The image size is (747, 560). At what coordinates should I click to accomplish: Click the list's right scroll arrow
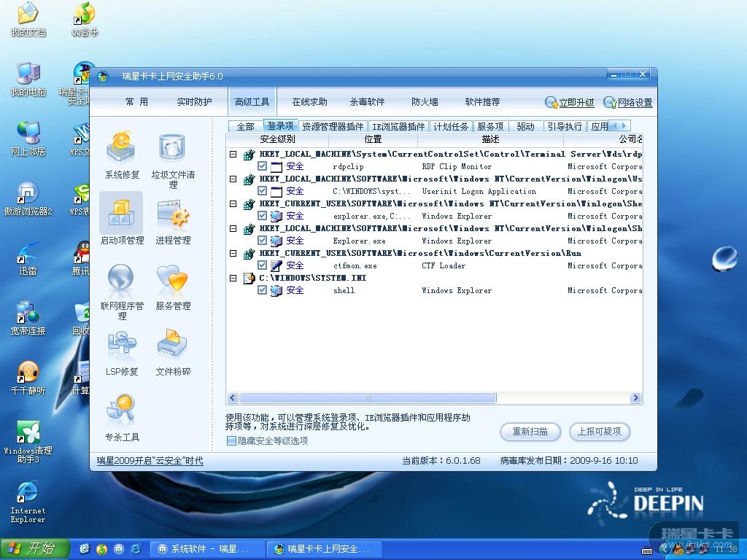(x=635, y=397)
